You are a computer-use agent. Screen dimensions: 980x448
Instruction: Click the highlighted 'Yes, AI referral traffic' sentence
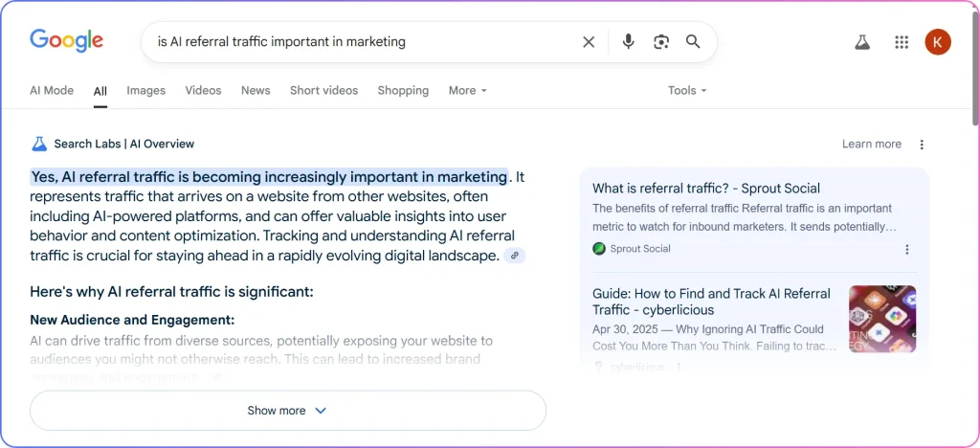point(269,177)
